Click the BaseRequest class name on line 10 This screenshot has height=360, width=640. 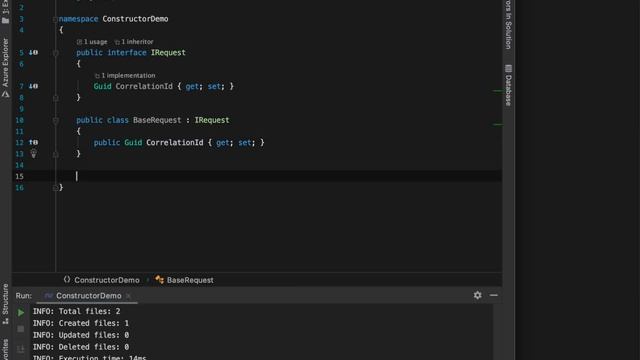click(x=157, y=120)
